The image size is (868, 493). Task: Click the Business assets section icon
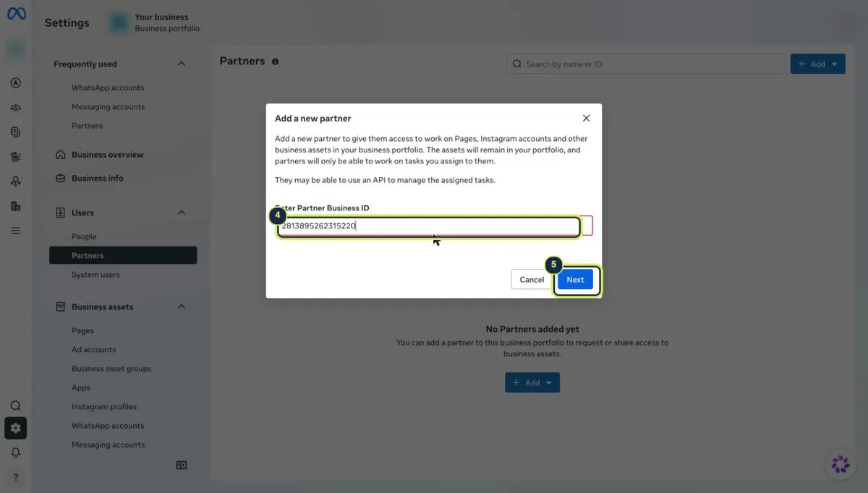click(61, 306)
